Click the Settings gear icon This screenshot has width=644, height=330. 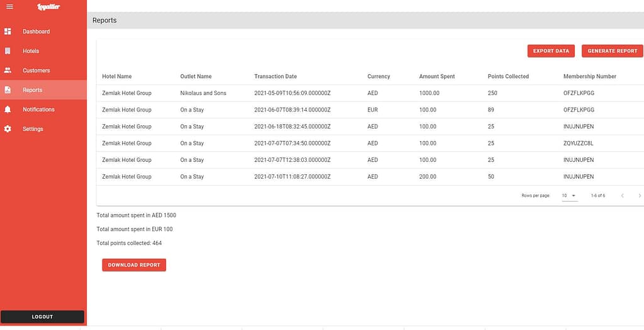point(8,129)
